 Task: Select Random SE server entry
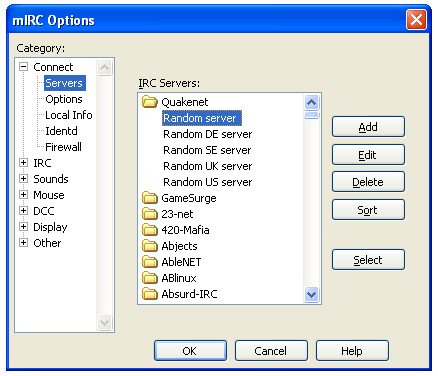pos(207,150)
